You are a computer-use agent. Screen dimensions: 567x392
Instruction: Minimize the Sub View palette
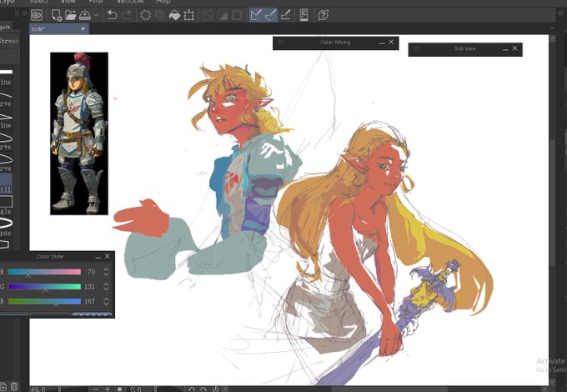(x=505, y=49)
